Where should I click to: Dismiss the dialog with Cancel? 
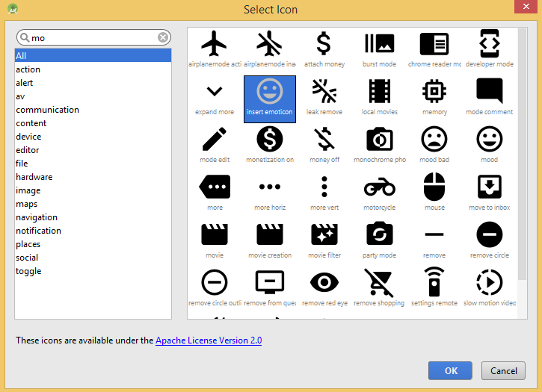point(503,370)
